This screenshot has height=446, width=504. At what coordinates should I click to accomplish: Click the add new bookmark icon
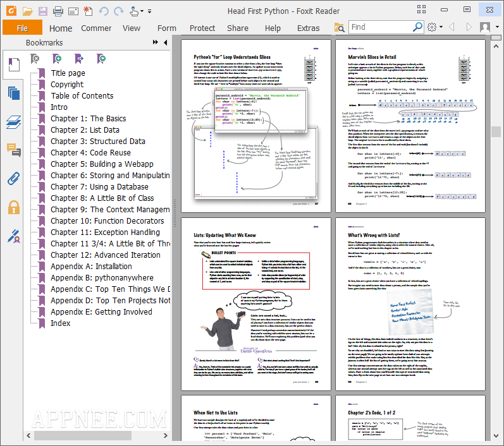[57, 59]
